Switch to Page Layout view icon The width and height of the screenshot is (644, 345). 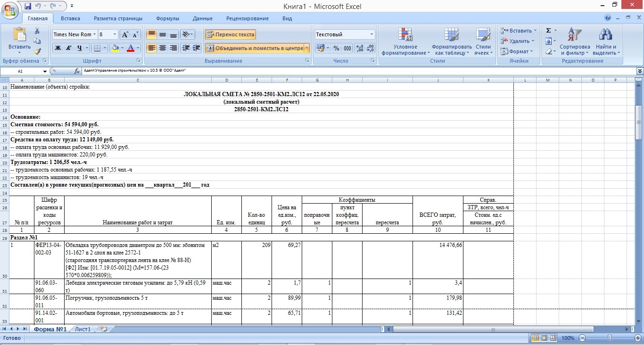pos(544,338)
